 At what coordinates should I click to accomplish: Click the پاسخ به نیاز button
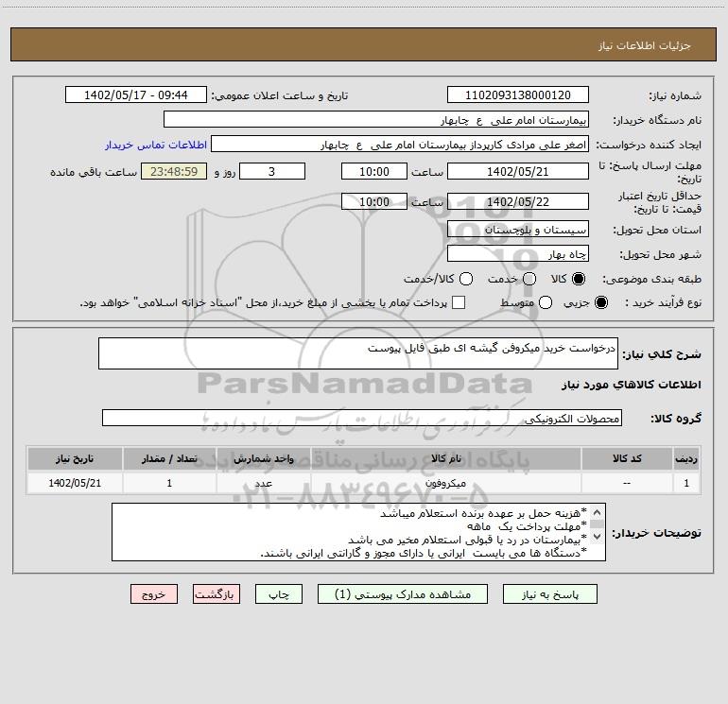point(550,594)
